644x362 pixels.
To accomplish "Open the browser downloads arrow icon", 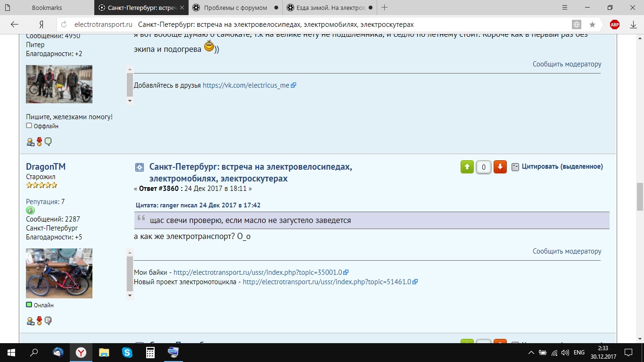I will pos(634,25).
